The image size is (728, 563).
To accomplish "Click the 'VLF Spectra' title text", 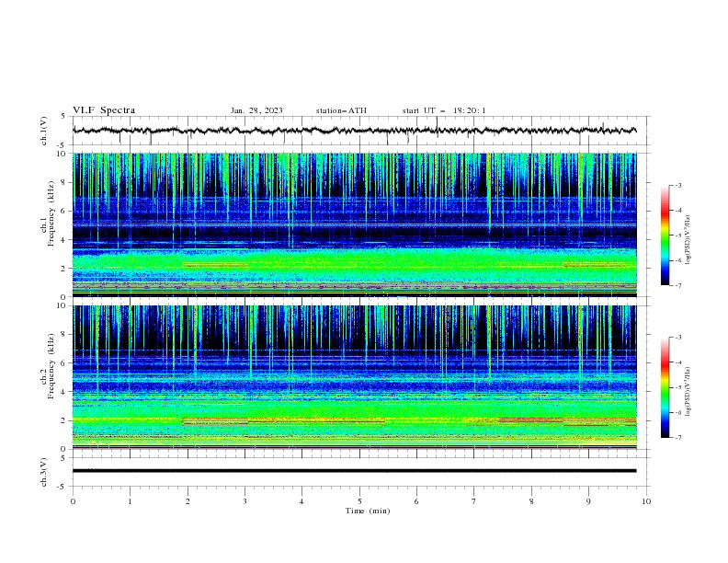I will point(104,110).
